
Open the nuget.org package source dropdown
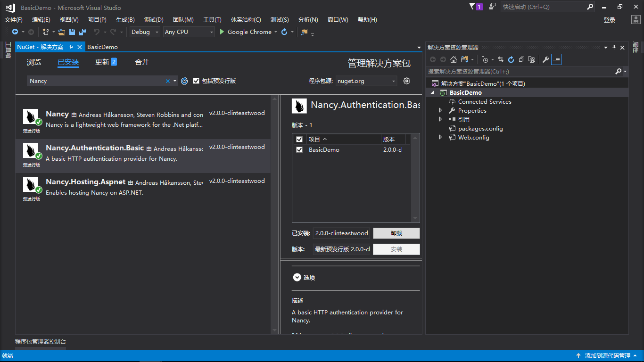[x=366, y=81]
